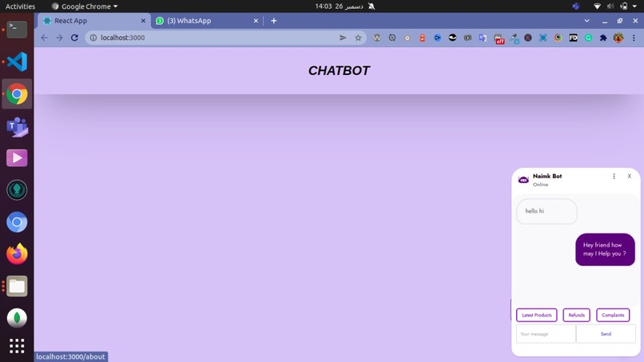This screenshot has height=362, width=644.
Task: Open the purple media player dock app
Action: tap(17, 157)
